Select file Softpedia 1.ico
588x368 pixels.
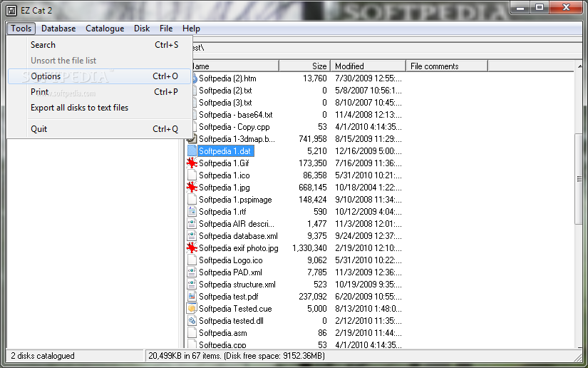(x=225, y=175)
